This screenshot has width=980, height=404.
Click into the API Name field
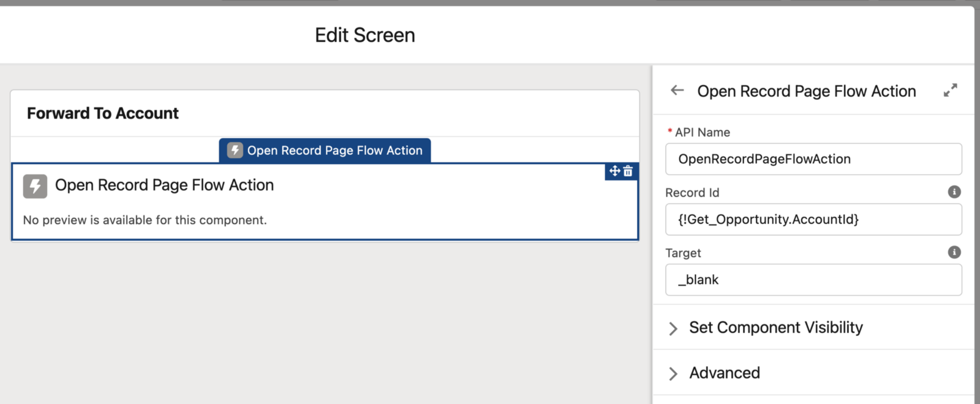click(813, 159)
